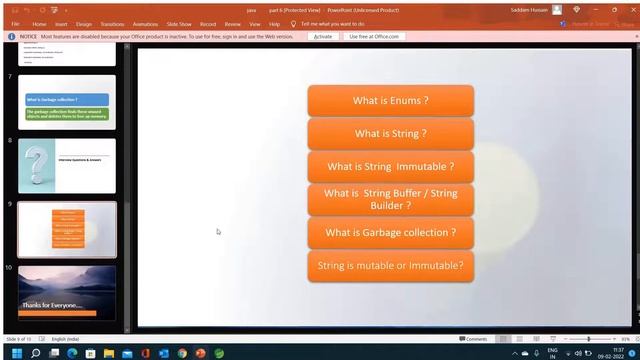Click the Tell me what you want to do box
This screenshot has width=640, height=360.
tap(333, 24)
